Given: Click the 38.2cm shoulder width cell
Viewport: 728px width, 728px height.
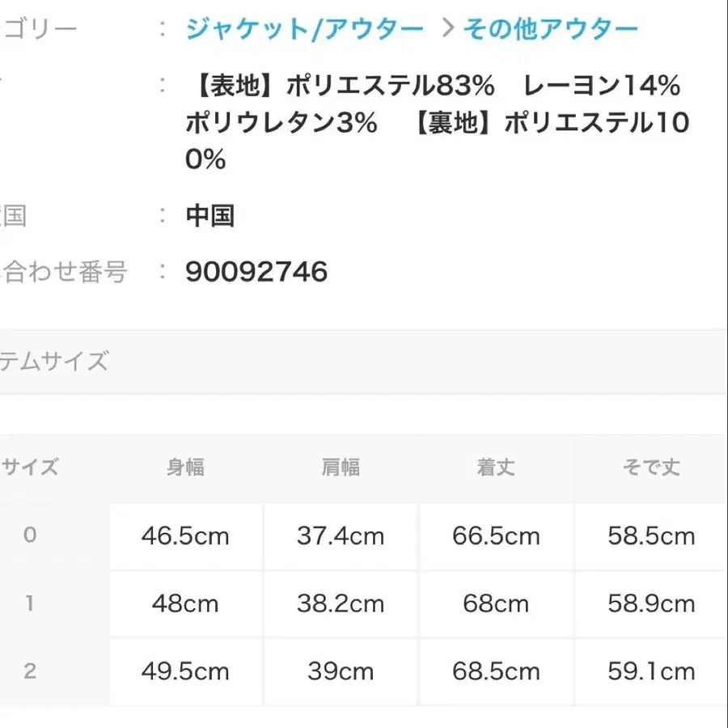Looking at the screenshot, I should click(x=340, y=604).
